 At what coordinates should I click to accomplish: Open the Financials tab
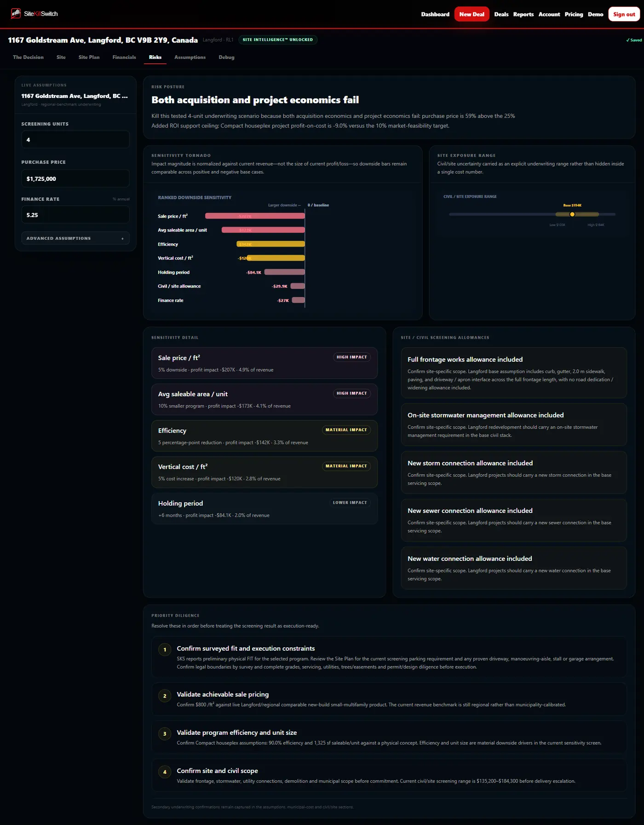pos(124,57)
